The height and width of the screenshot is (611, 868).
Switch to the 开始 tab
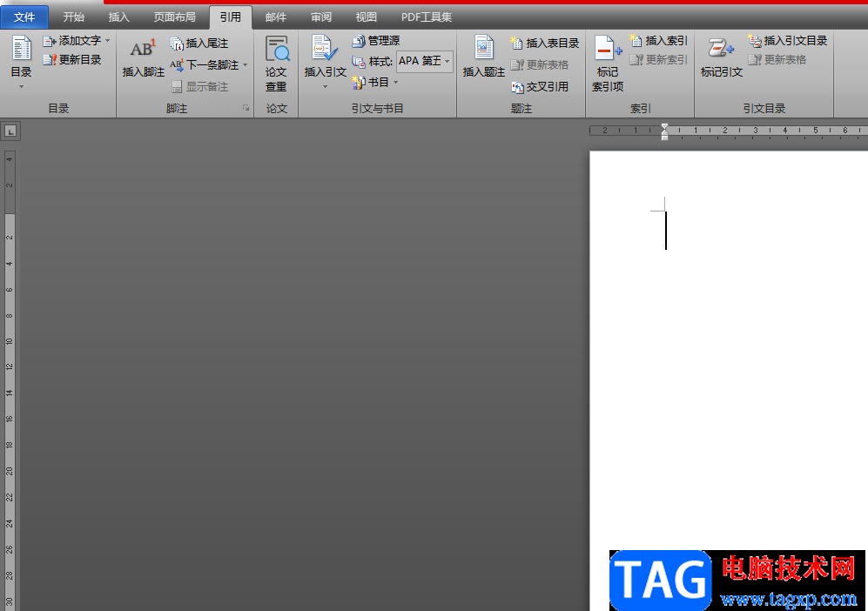coord(74,17)
